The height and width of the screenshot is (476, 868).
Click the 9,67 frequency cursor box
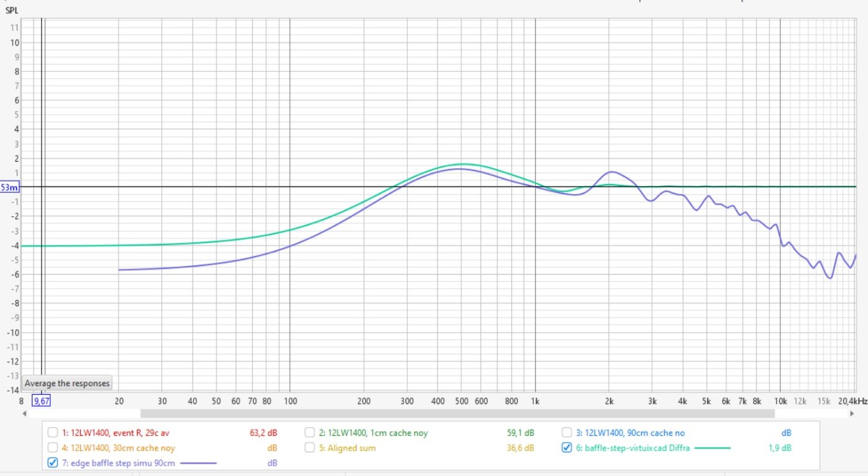point(41,401)
